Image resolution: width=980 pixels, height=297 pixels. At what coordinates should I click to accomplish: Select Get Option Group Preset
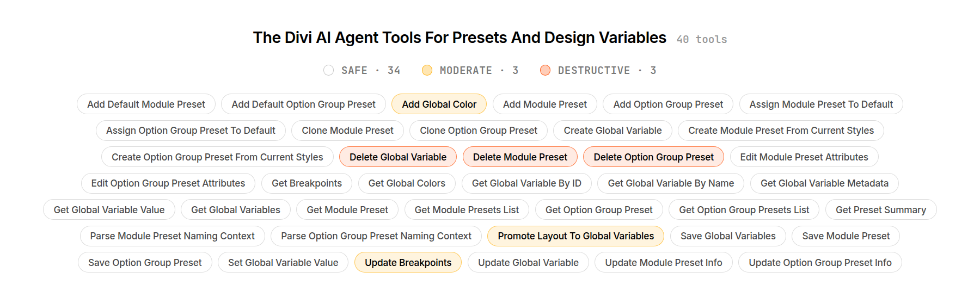[599, 210]
